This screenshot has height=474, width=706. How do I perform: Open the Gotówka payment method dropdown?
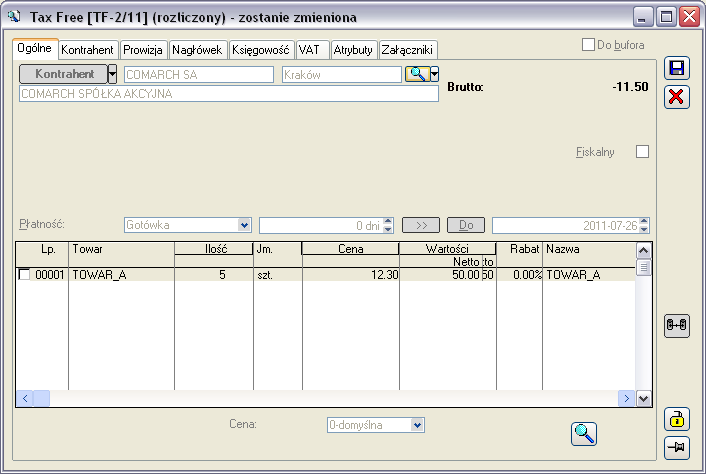[x=244, y=225]
